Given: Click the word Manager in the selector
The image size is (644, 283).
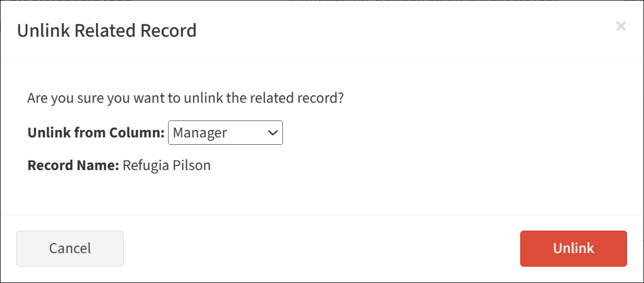Looking at the screenshot, I should (200, 133).
